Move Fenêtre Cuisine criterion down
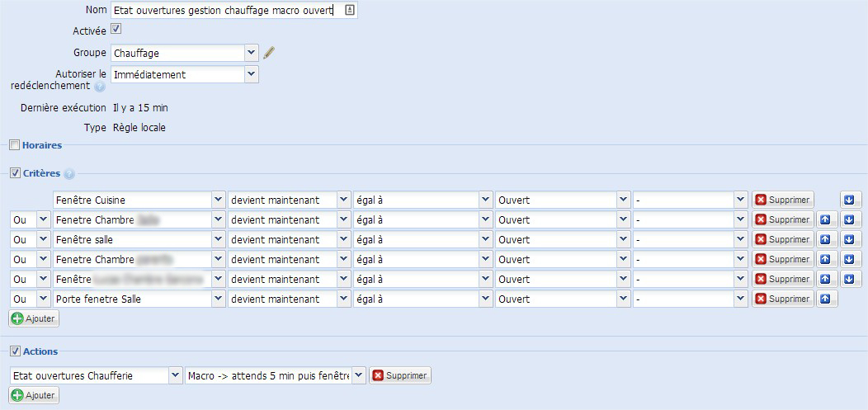 point(850,200)
